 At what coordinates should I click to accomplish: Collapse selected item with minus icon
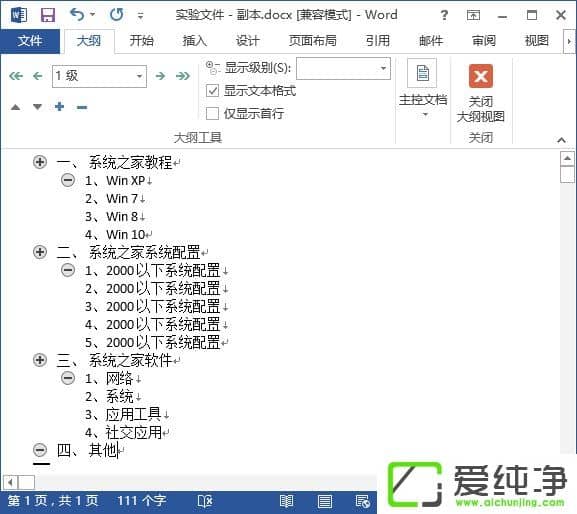pyautogui.click(x=82, y=107)
